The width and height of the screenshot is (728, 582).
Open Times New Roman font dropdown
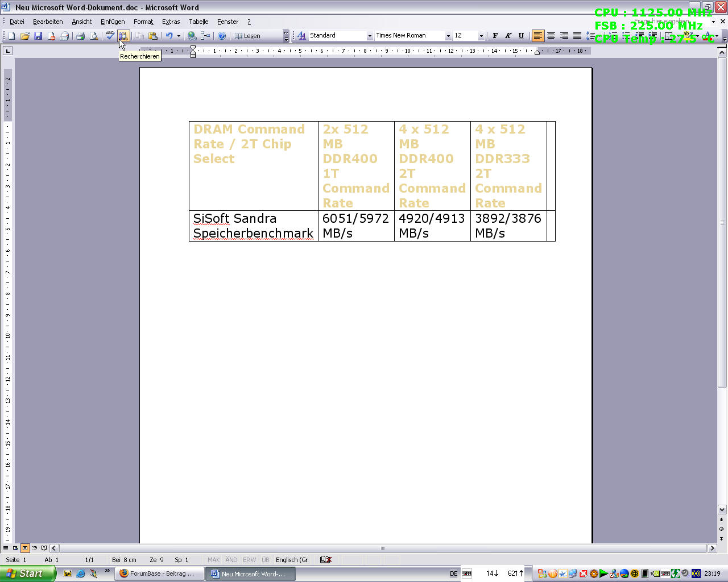click(448, 36)
